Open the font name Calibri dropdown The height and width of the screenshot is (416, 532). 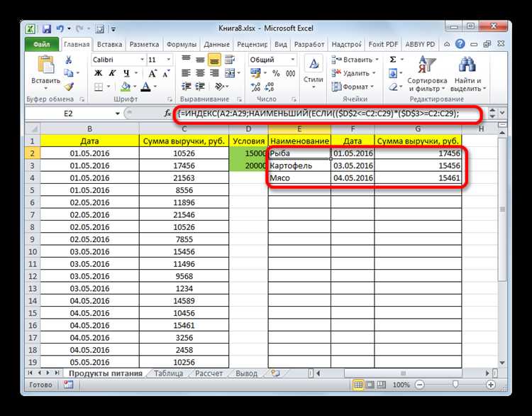click(x=142, y=60)
